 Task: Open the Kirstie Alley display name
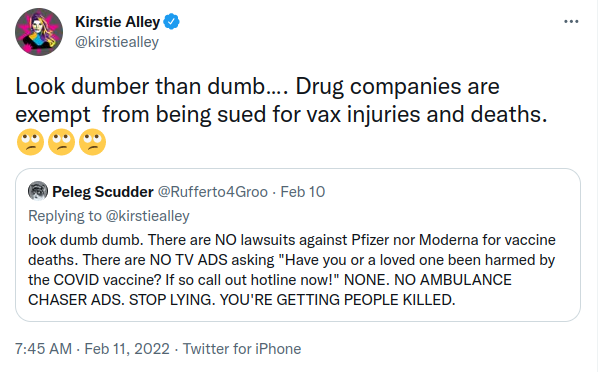point(117,22)
